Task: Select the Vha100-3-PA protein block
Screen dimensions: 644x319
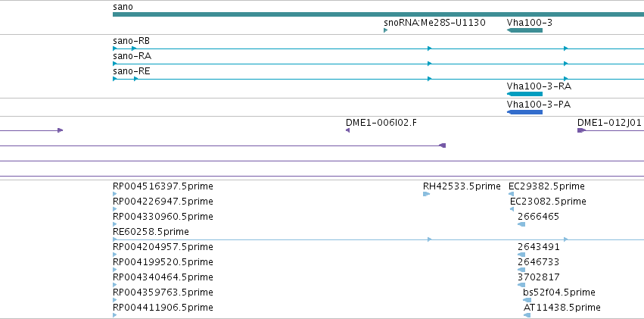Action: pos(525,112)
